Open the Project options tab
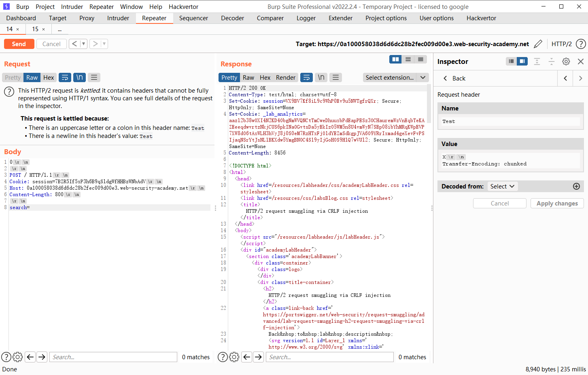This screenshot has width=588, height=375. click(x=386, y=18)
